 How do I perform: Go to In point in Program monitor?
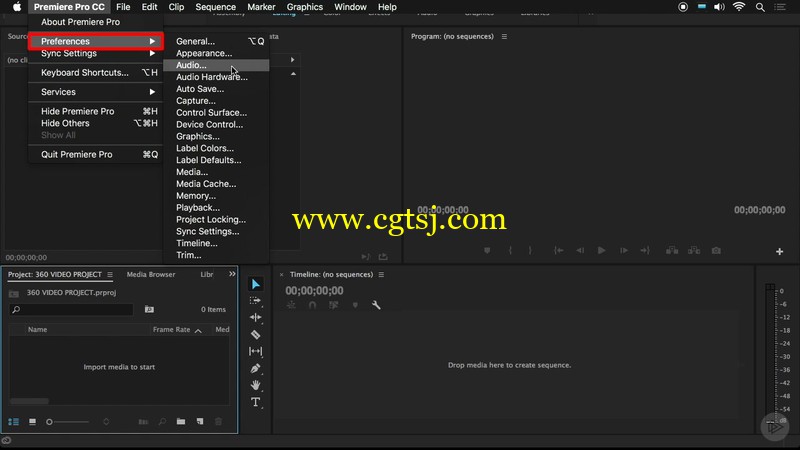point(559,251)
